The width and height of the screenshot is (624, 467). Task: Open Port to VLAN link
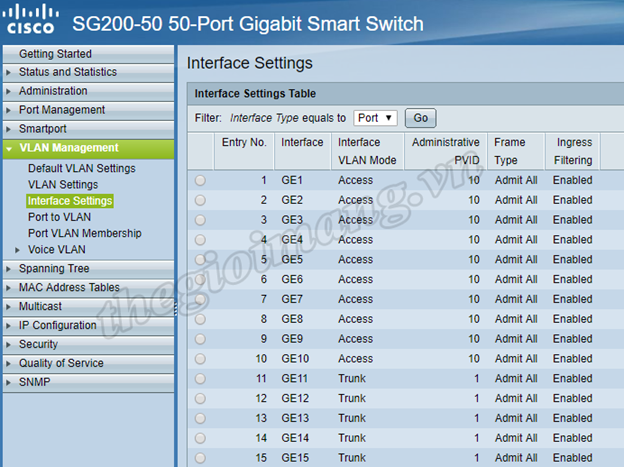coord(59,217)
